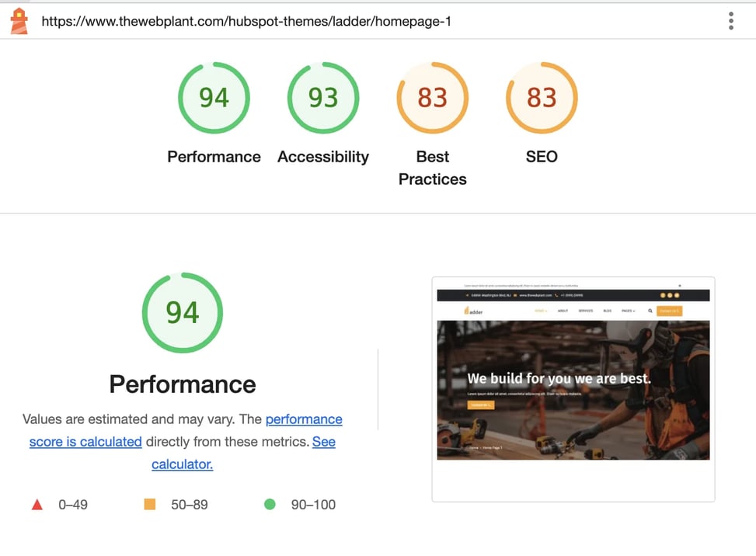Click the orange square 50–89 legend icon
The width and height of the screenshot is (756, 556).
[150, 504]
